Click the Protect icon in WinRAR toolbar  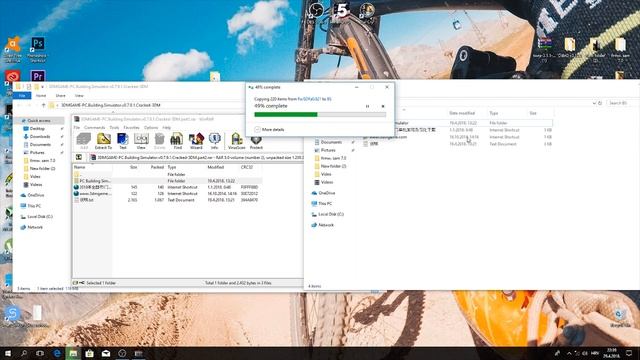(x=256, y=141)
